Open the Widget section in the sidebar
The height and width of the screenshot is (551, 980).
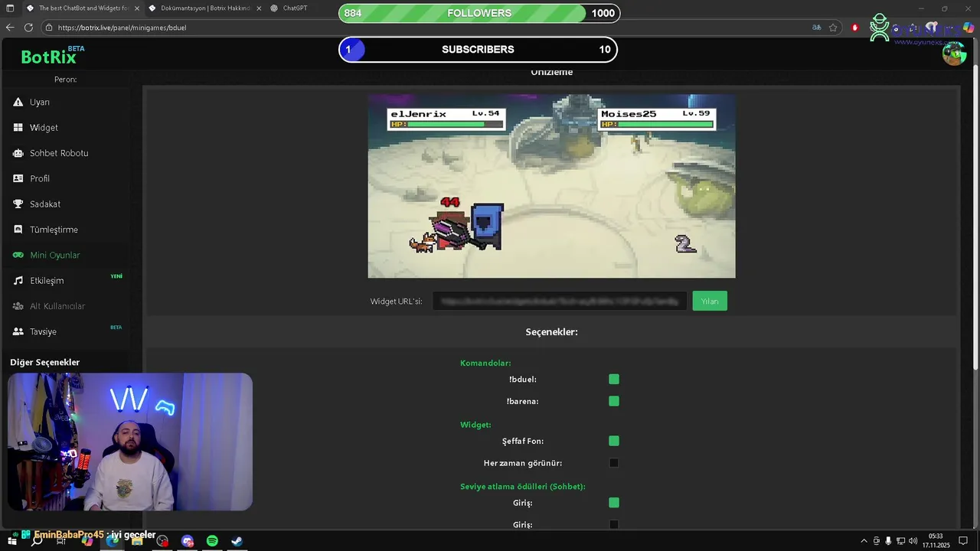[44, 128]
